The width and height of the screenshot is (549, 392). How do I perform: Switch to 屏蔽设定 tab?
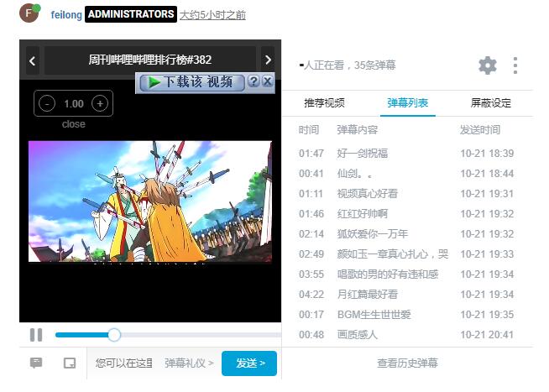pyautogui.click(x=490, y=102)
